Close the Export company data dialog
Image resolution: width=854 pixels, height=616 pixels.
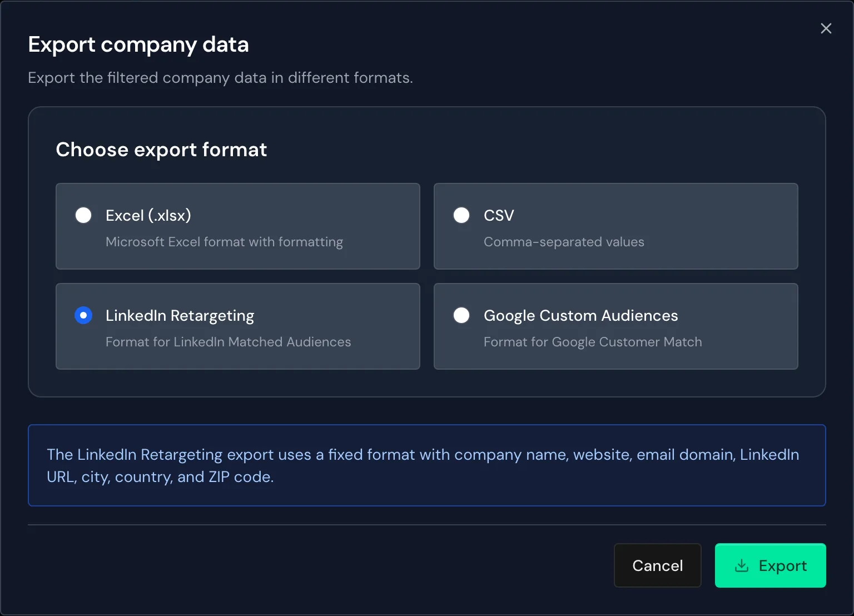(826, 28)
